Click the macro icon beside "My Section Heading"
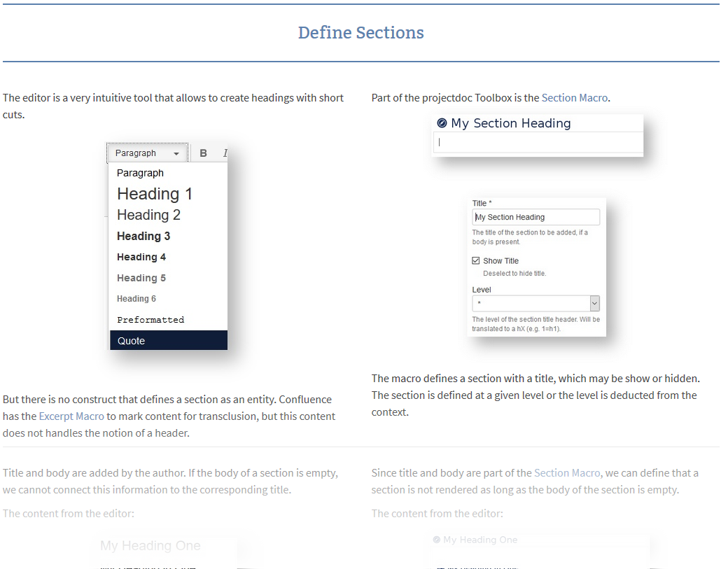728x569 pixels. pos(442,122)
